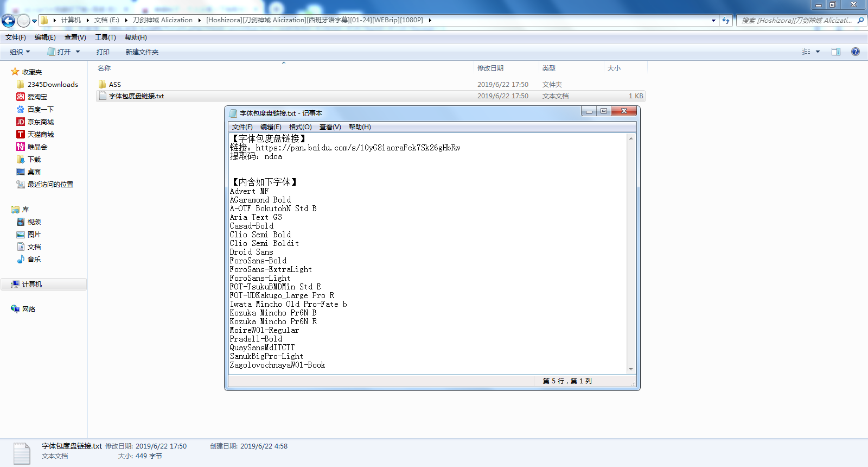
Task: Open 文档 library
Action: pyautogui.click(x=34, y=247)
